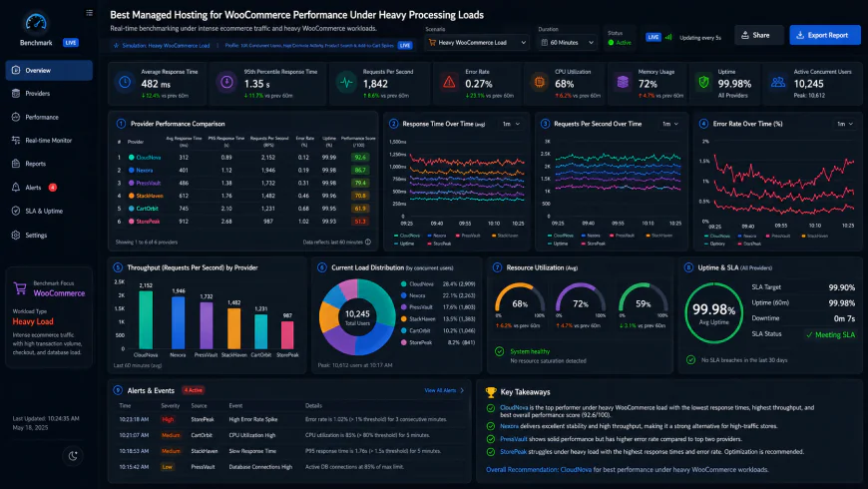Click the Key Takeaways trophy icon
The height and width of the screenshot is (489, 868).
click(x=491, y=392)
